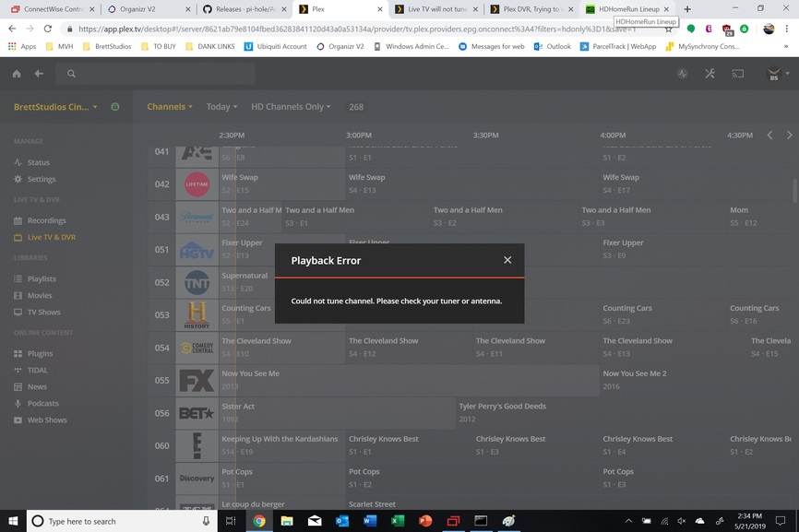Click the Lifetime channel logo
This screenshot has width=799, height=532.
(197, 184)
